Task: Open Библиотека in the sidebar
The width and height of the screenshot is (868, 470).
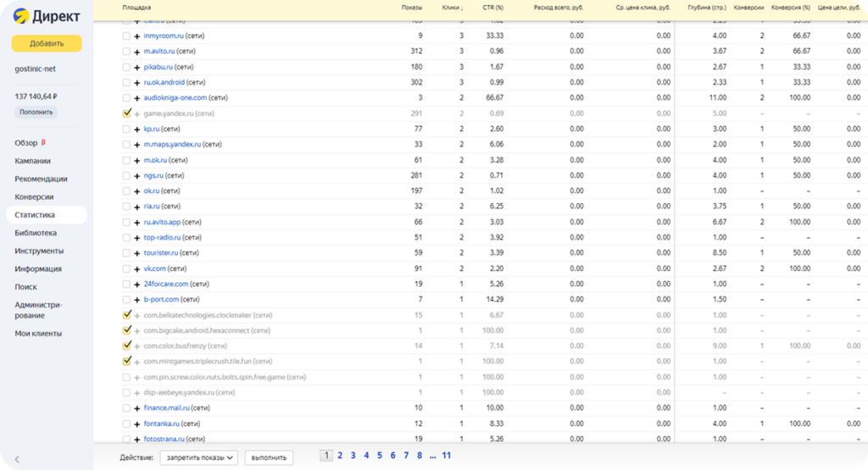Action: 36,233
